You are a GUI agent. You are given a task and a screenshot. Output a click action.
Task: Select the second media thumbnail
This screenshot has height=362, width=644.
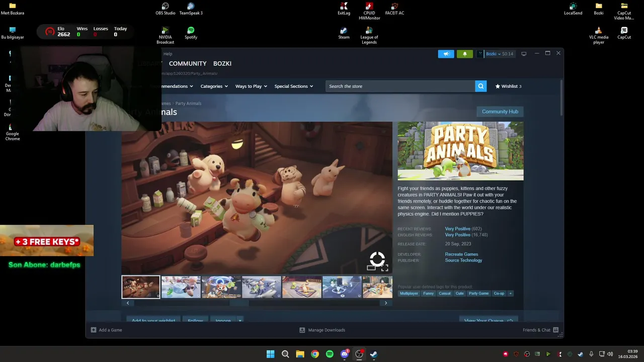click(181, 287)
